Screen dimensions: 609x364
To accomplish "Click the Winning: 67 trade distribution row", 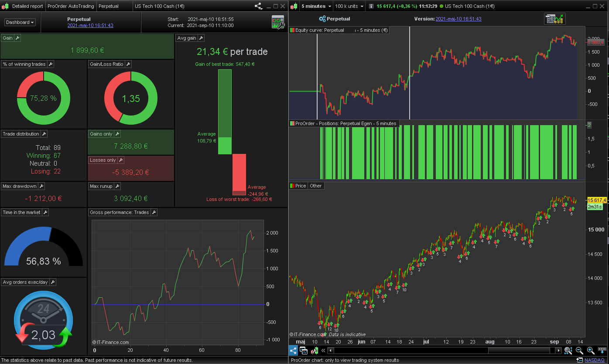I will point(44,156).
